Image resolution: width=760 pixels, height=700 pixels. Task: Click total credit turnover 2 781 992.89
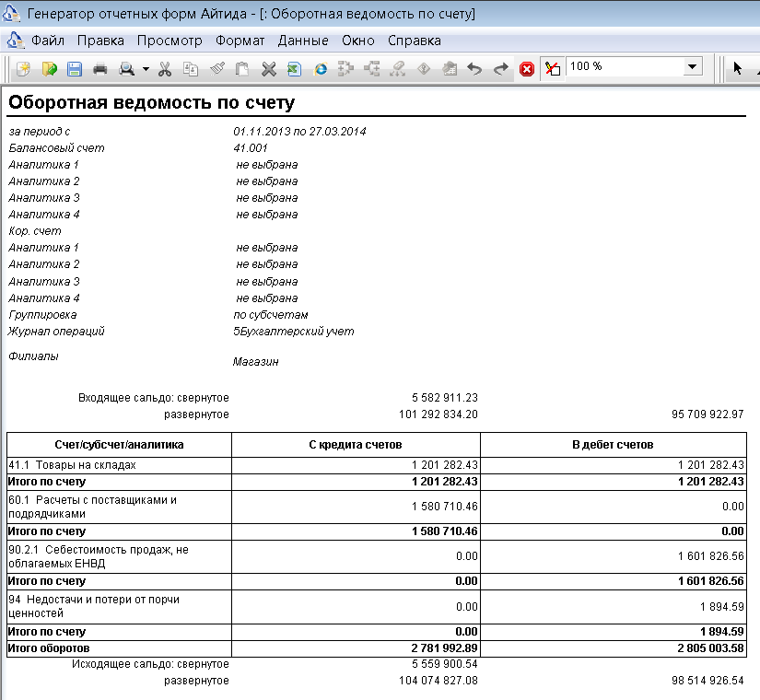tap(444, 648)
